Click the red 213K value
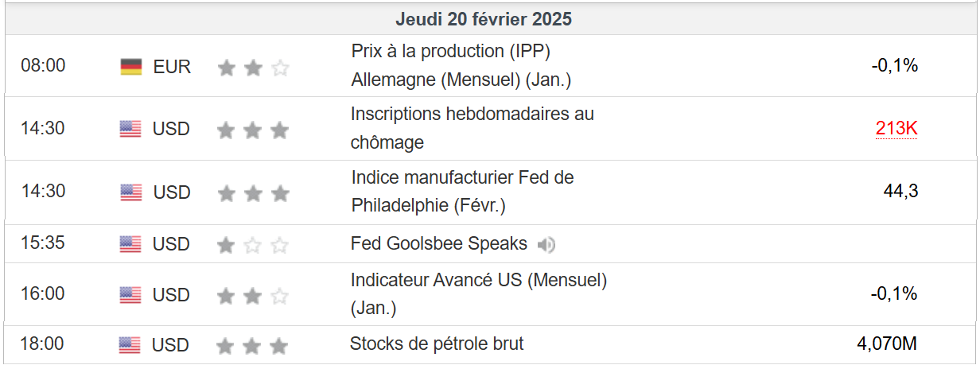The width and height of the screenshot is (980, 365). tap(896, 129)
